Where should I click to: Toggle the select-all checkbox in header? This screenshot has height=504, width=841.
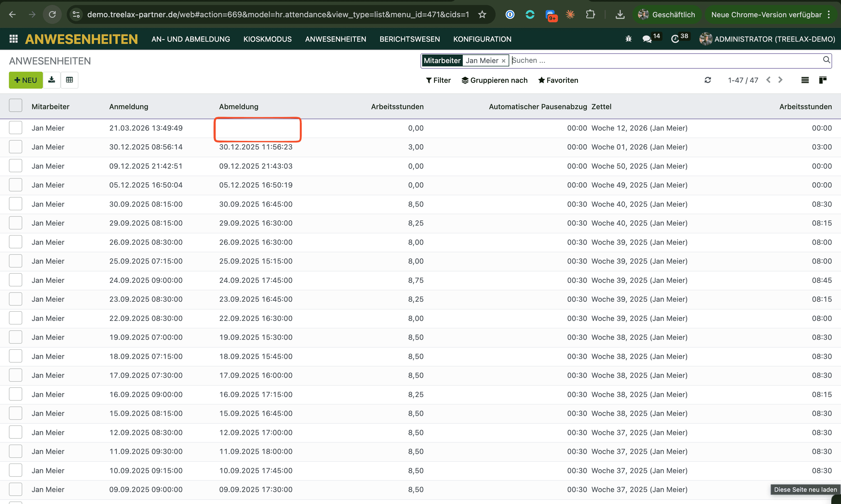pos(16,106)
